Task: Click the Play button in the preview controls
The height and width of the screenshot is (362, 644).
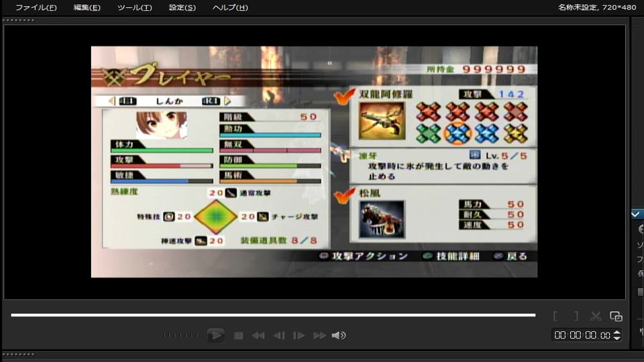Action: point(215,335)
